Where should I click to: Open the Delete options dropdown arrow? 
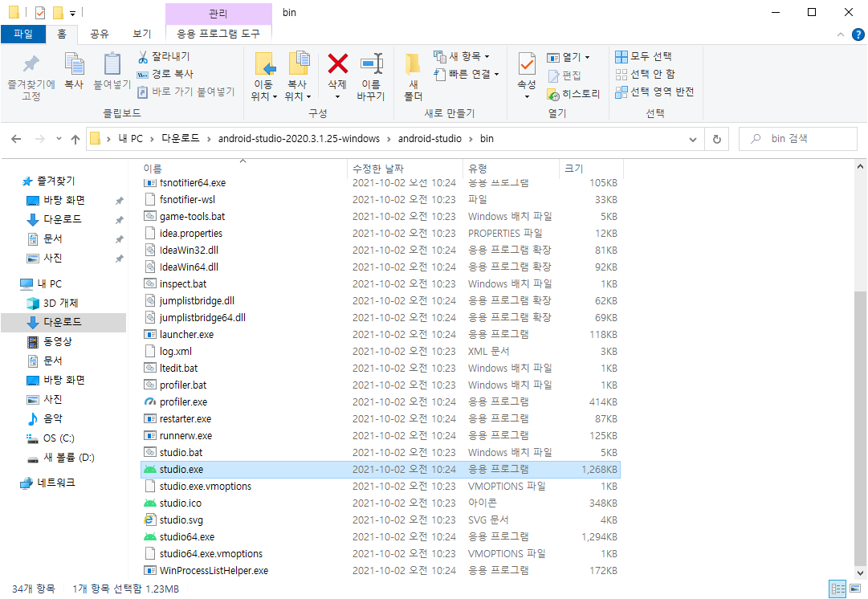click(x=338, y=96)
